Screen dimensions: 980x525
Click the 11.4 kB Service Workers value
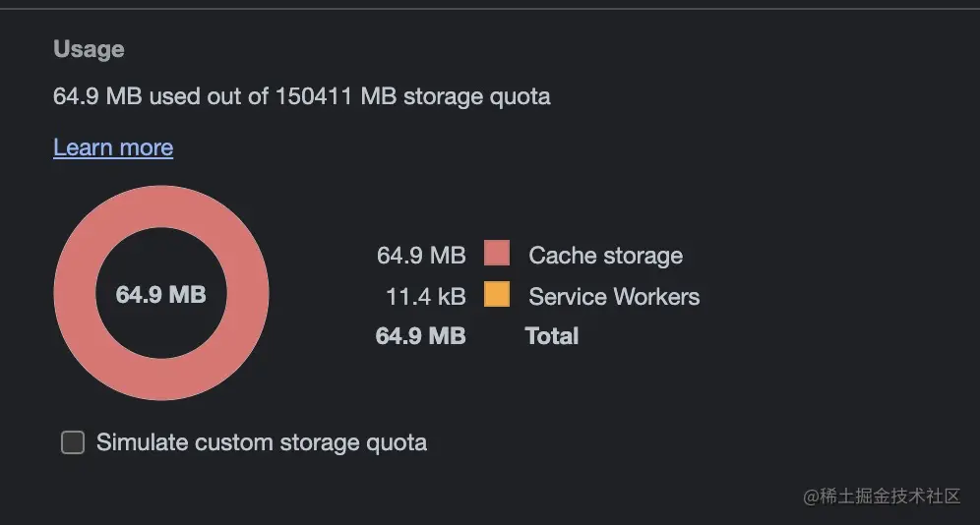[x=426, y=297]
